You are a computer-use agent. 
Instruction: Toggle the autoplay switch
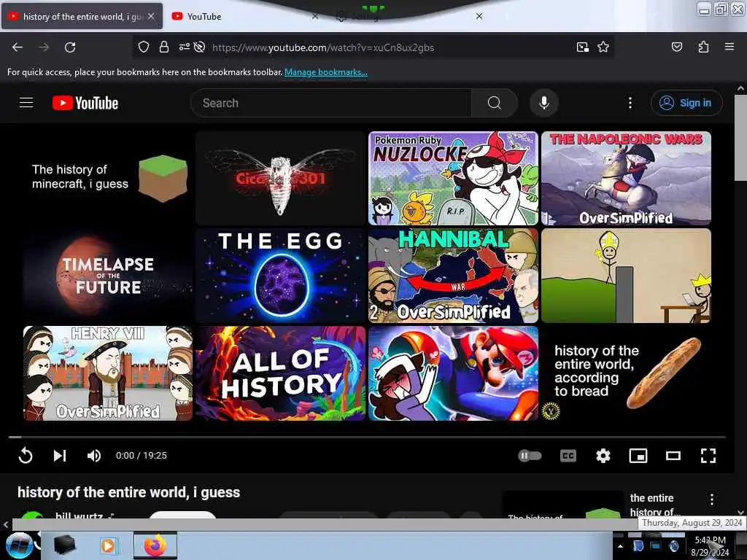coord(530,456)
